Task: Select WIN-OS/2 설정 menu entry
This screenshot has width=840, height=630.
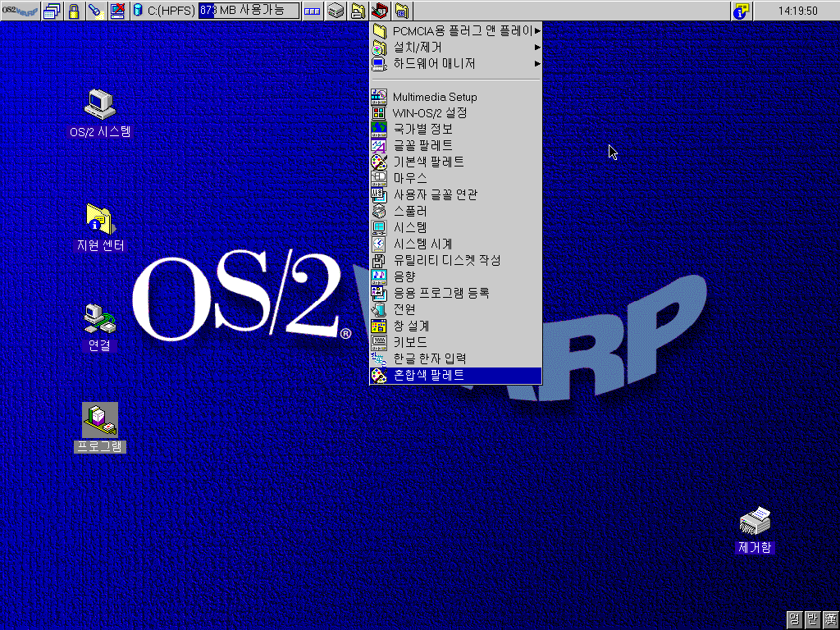Action: coord(456,113)
